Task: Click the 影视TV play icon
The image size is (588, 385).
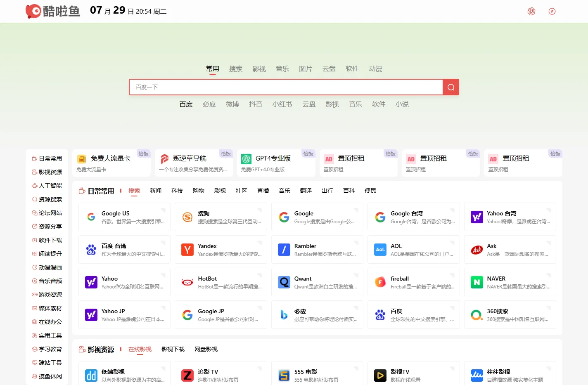Action: click(380, 376)
